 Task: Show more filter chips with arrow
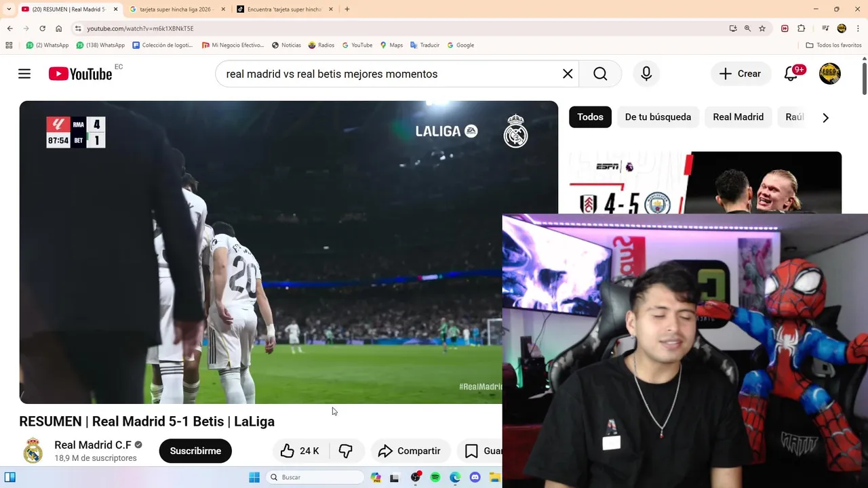(825, 118)
